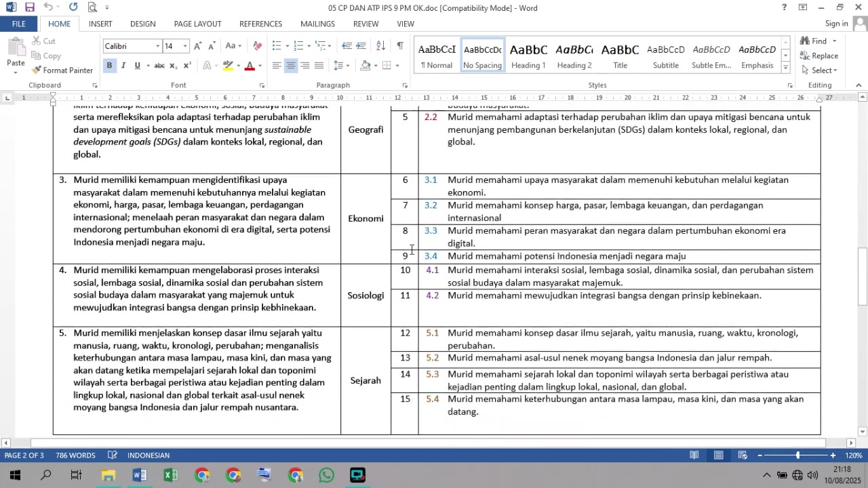Open File Explorer from the taskbar

108,475
